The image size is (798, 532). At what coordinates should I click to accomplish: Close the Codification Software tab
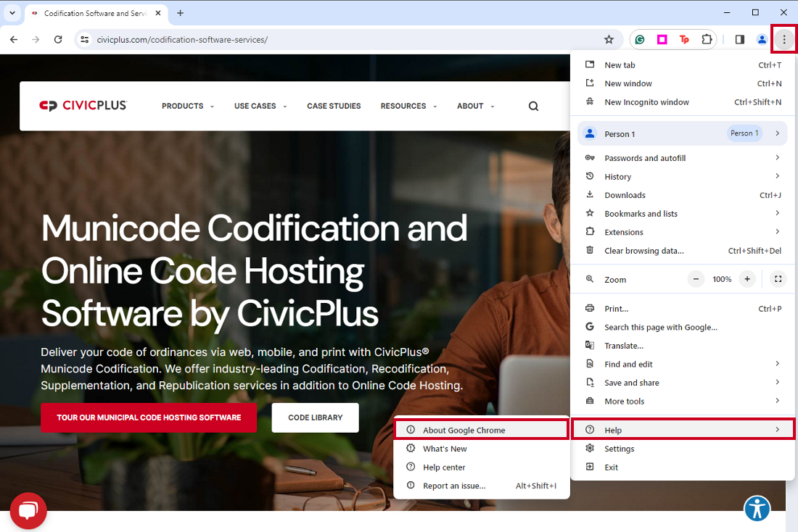[158, 13]
